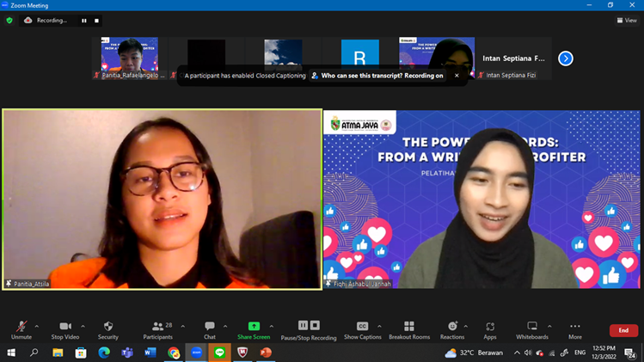Show next participants with blue arrow
Viewport: 644px width, 362px height.
tap(565, 58)
